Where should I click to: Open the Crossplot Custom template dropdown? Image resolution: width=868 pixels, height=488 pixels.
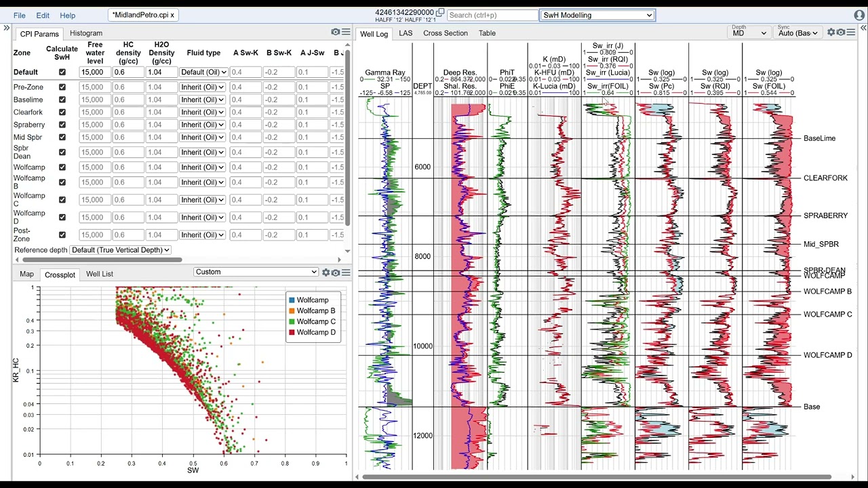click(256, 272)
